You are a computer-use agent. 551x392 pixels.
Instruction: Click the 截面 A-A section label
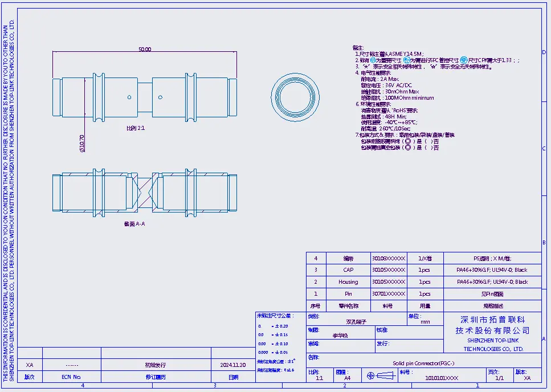coord(134,224)
